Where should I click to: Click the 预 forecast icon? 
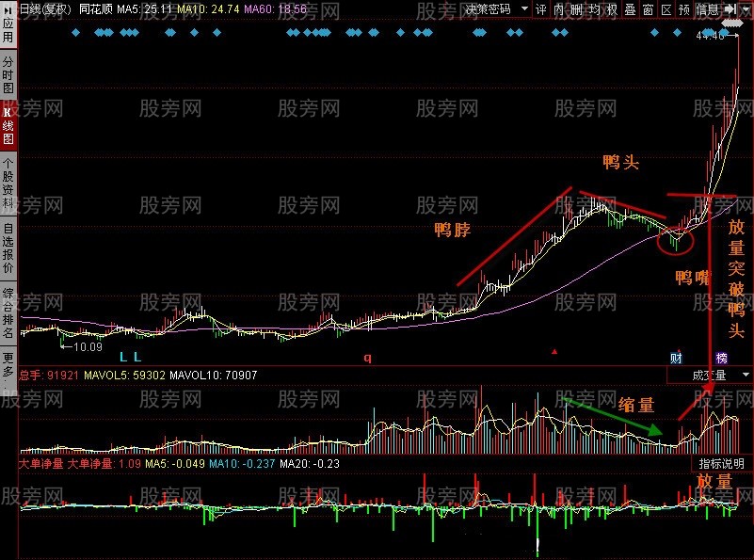coord(683,8)
